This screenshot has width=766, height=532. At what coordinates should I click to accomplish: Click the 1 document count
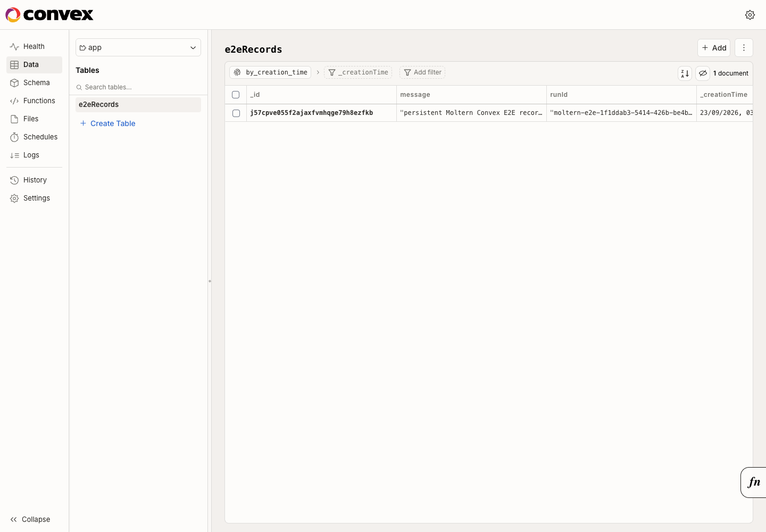coord(731,73)
